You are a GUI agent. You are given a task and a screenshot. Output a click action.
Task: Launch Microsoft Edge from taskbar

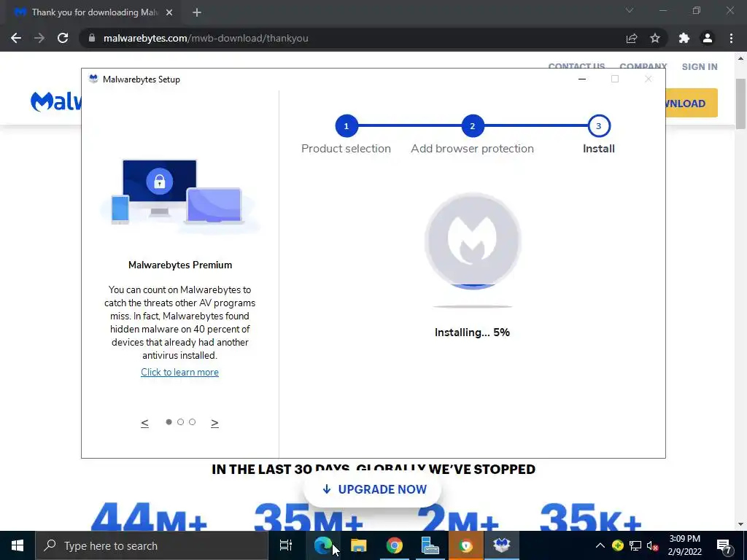[x=323, y=545]
